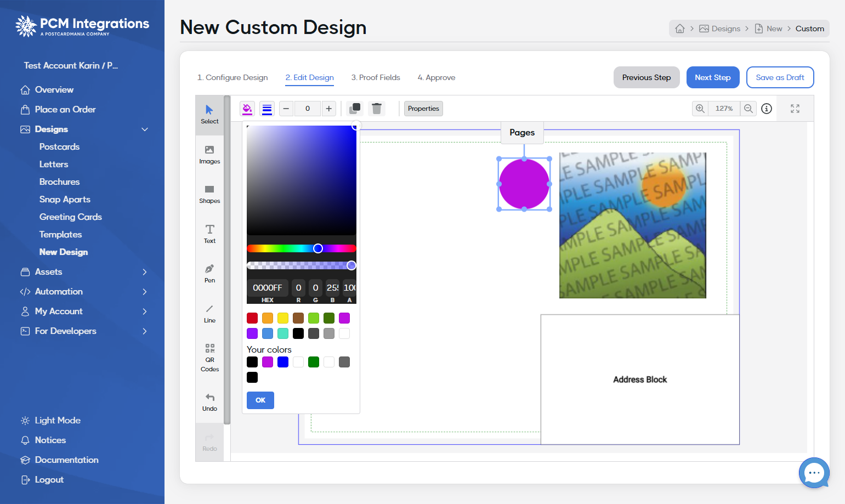Increase stroke width with plus
The image size is (845, 504).
click(328, 109)
